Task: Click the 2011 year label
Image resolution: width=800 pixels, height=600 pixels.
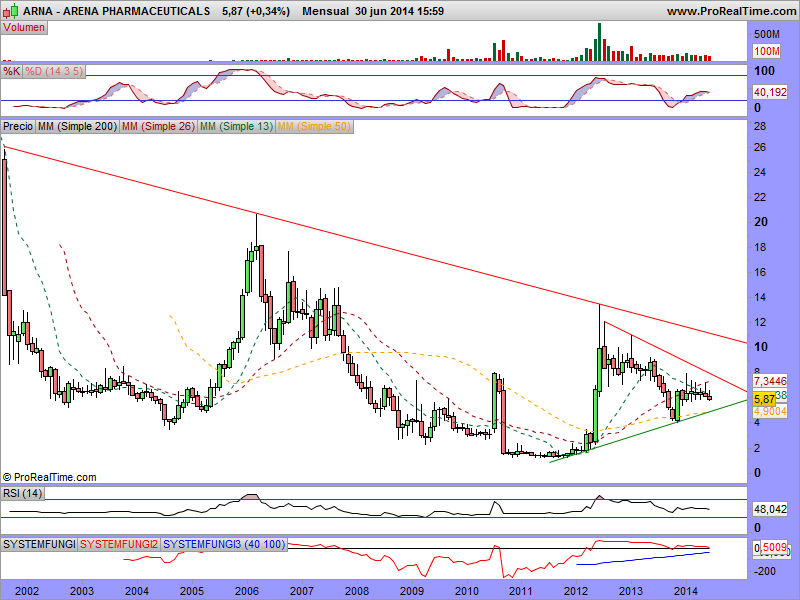Action: [x=521, y=591]
